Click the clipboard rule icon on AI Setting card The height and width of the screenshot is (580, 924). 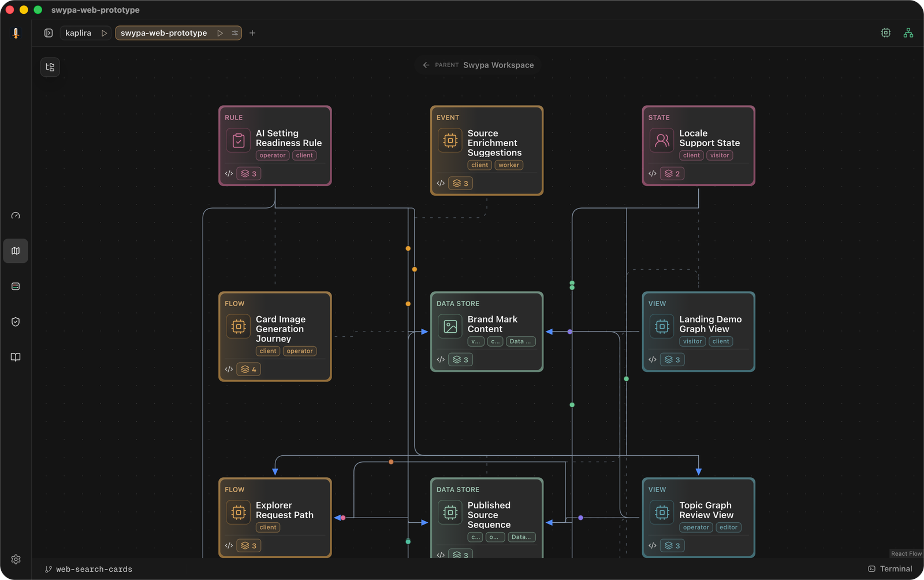click(239, 140)
